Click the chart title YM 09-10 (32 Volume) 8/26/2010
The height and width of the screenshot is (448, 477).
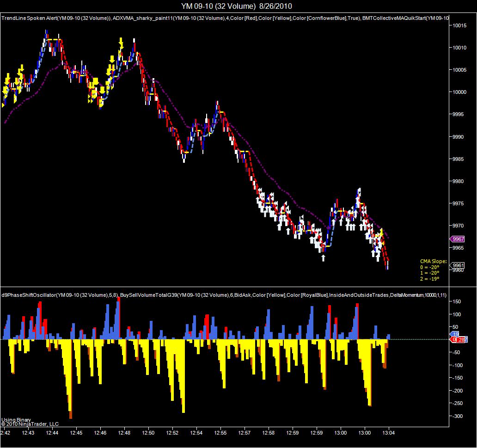click(236, 6)
